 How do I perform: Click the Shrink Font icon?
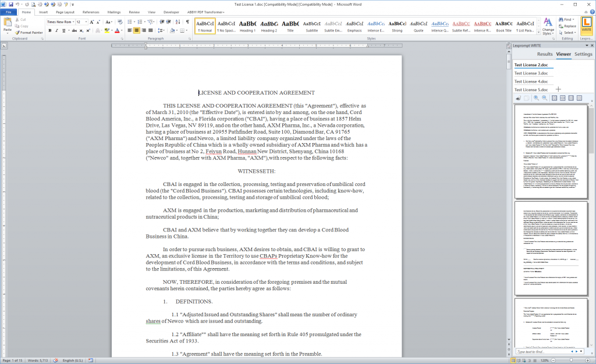tap(98, 22)
